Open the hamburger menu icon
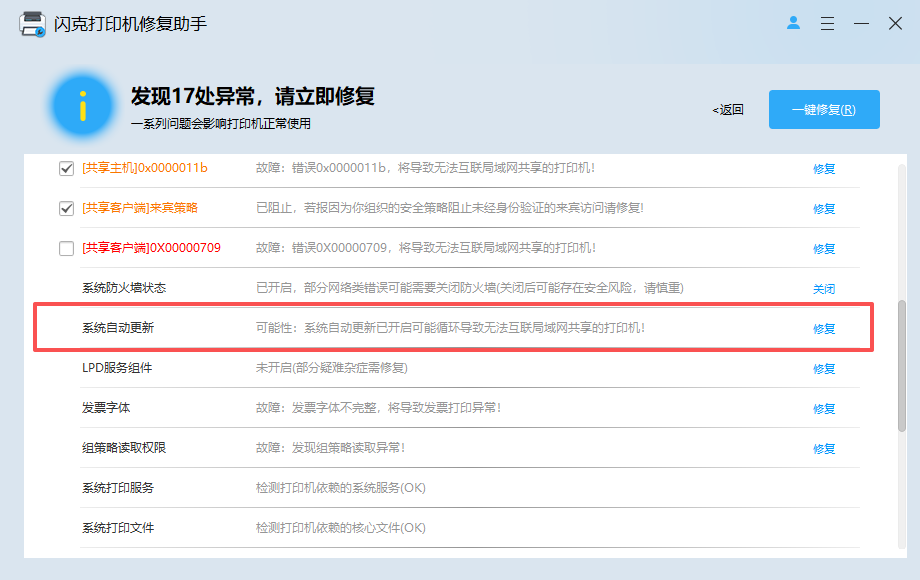 [x=827, y=23]
